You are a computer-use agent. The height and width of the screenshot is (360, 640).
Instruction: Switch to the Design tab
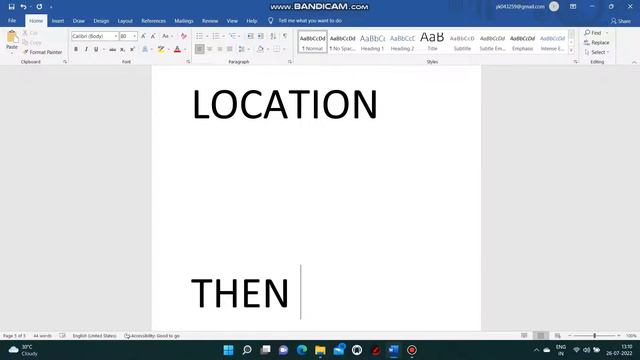point(101,21)
